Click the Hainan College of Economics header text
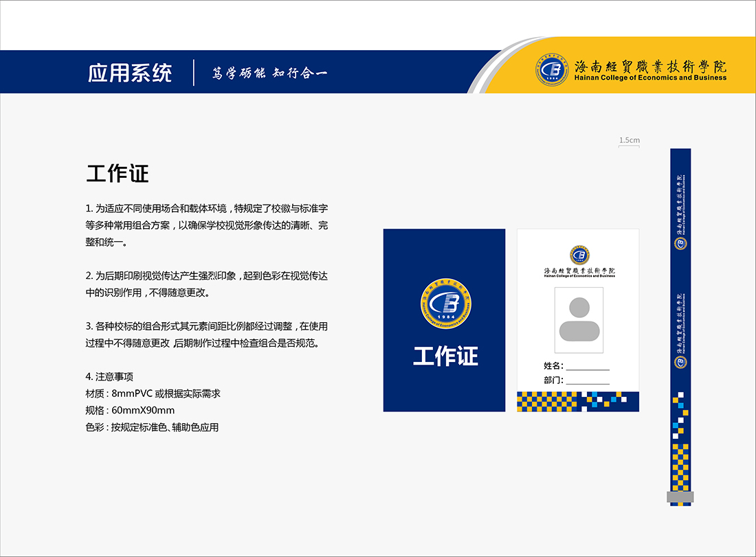Screen dimensions: 756x557 tap(650, 78)
